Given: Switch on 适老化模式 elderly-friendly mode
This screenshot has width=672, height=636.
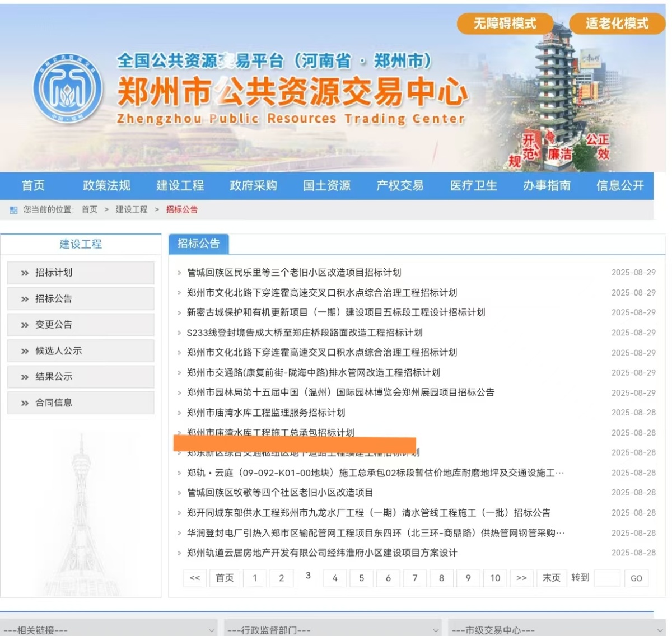Looking at the screenshot, I should click(617, 24).
